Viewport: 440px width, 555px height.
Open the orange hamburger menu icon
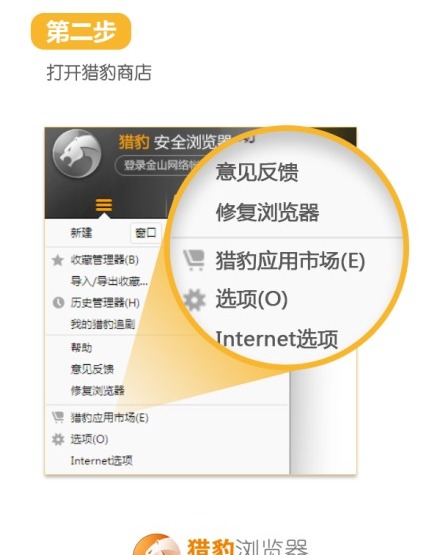click(104, 205)
